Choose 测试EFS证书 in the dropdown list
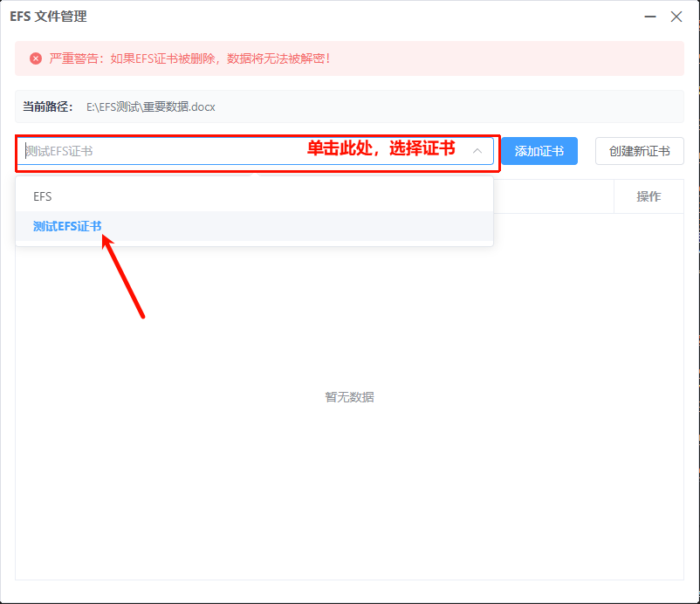Screen dimensions: 700x604 pos(67,226)
